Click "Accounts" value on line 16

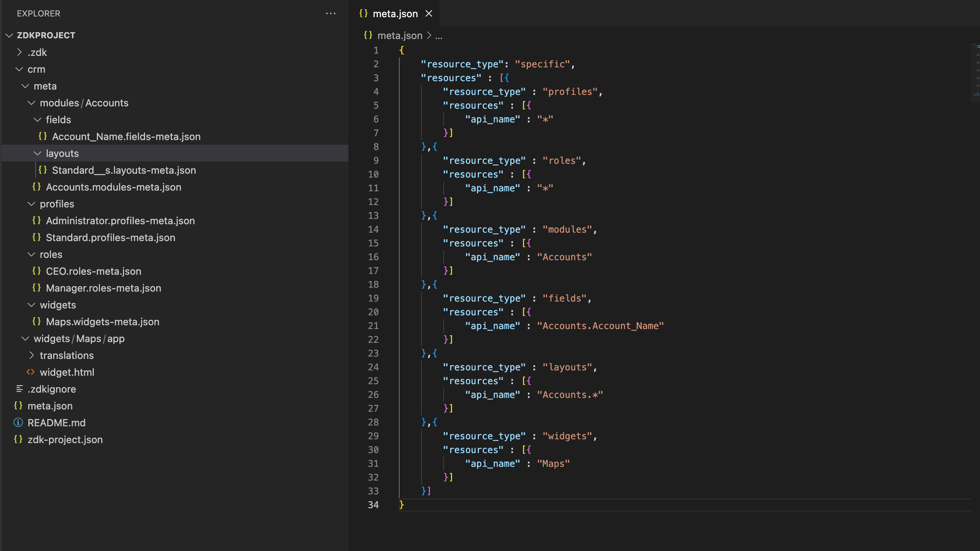pos(564,257)
